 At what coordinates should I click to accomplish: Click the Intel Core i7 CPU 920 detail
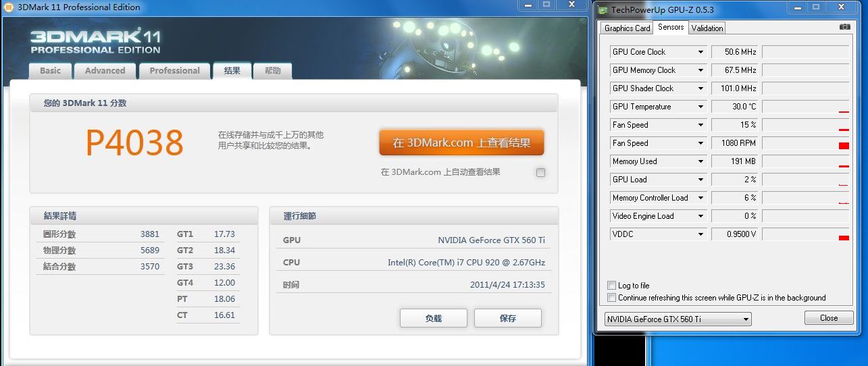(466, 263)
